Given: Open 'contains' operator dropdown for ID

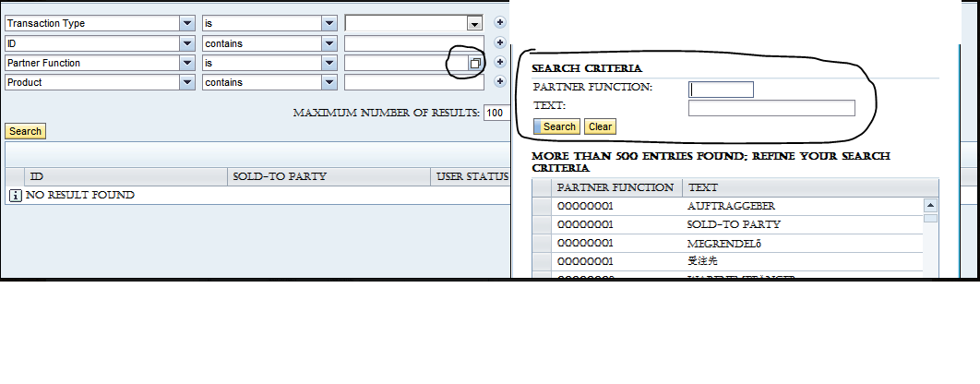Looking at the screenshot, I should pyautogui.click(x=329, y=43).
